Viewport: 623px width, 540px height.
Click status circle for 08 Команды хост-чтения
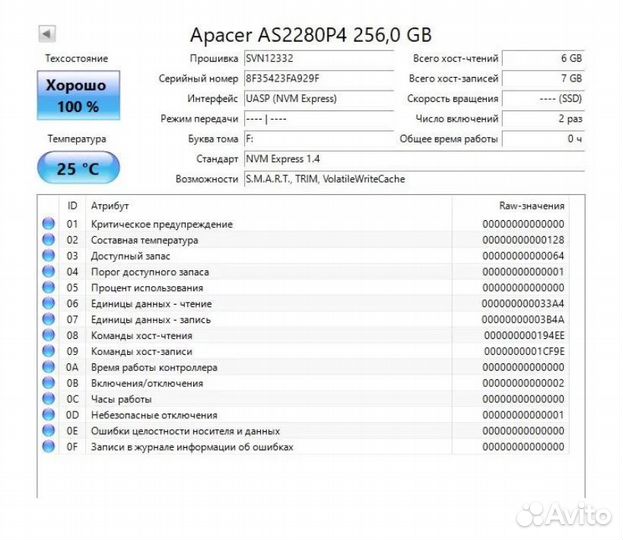coord(48,335)
